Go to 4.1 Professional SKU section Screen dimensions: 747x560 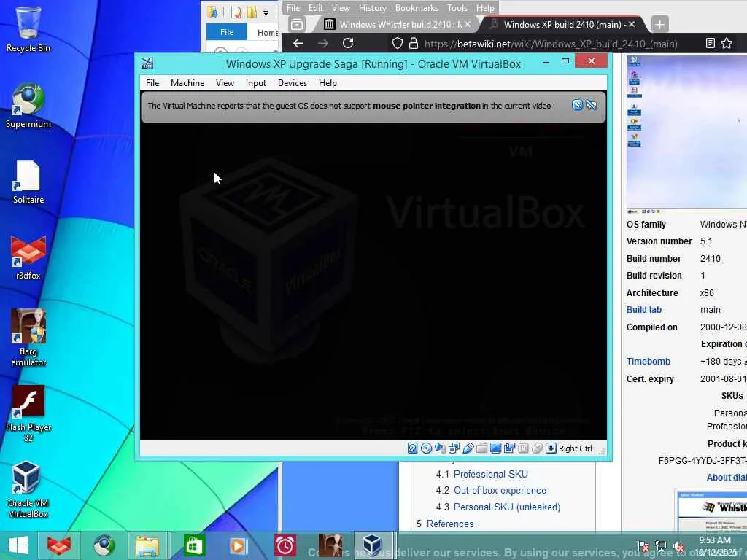[x=490, y=474]
